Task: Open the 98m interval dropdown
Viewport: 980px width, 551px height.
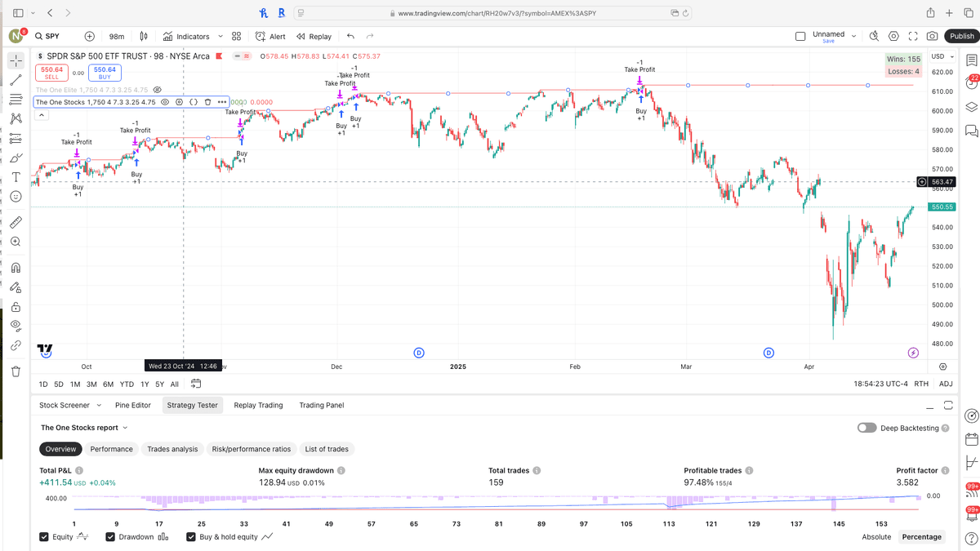Action: (x=117, y=36)
